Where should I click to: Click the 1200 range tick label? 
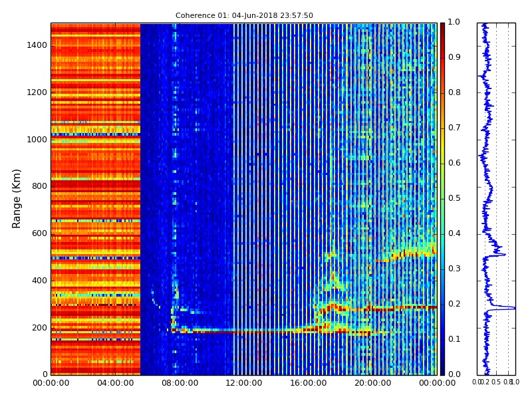37,92
